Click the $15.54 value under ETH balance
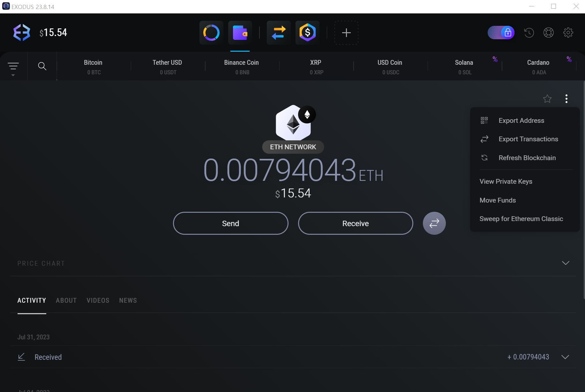This screenshot has width=585, height=392. point(293,193)
